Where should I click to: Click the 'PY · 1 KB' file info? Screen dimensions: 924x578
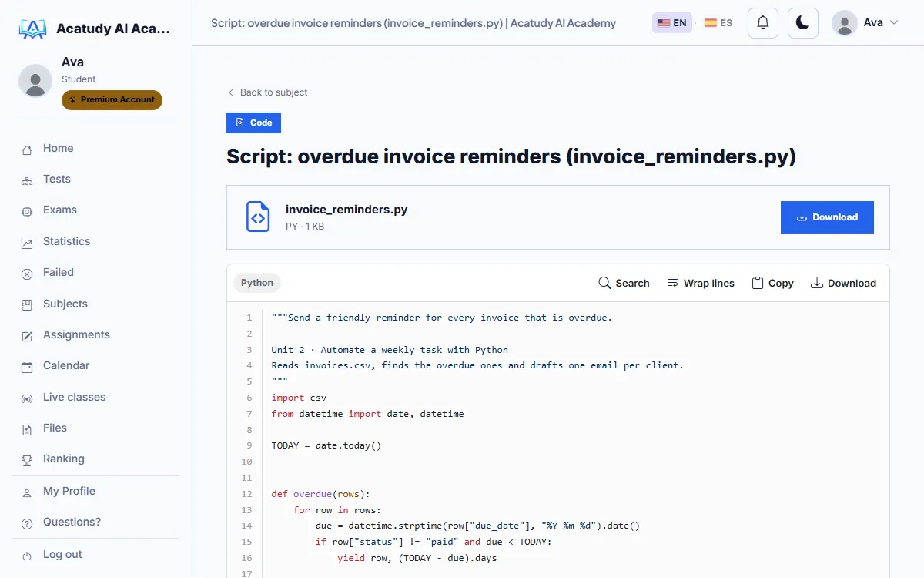(x=305, y=227)
